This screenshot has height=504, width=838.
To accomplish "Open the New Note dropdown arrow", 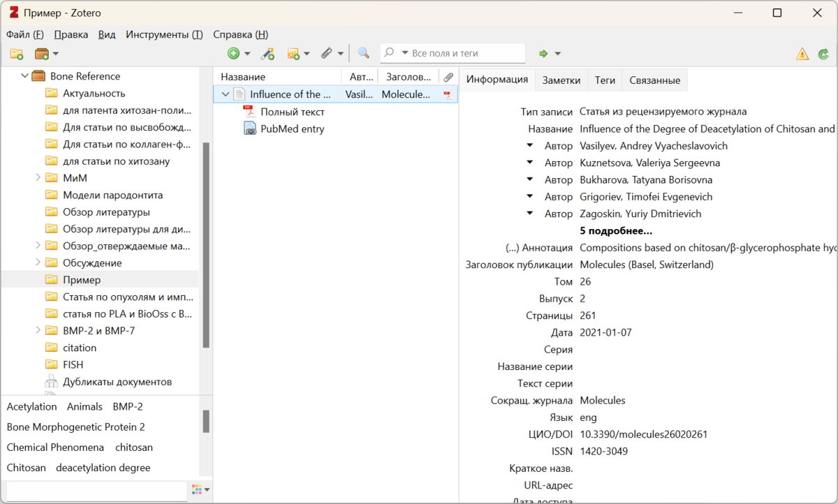I will coord(308,54).
